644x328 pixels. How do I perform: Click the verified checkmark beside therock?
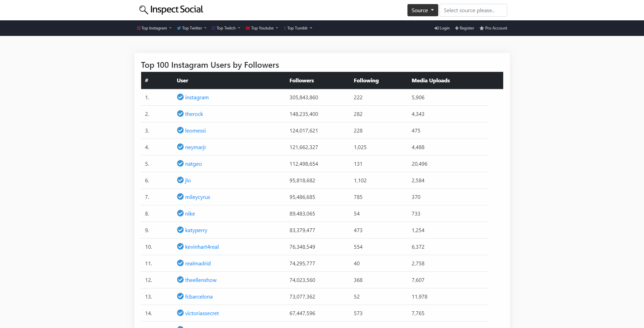pos(180,114)
